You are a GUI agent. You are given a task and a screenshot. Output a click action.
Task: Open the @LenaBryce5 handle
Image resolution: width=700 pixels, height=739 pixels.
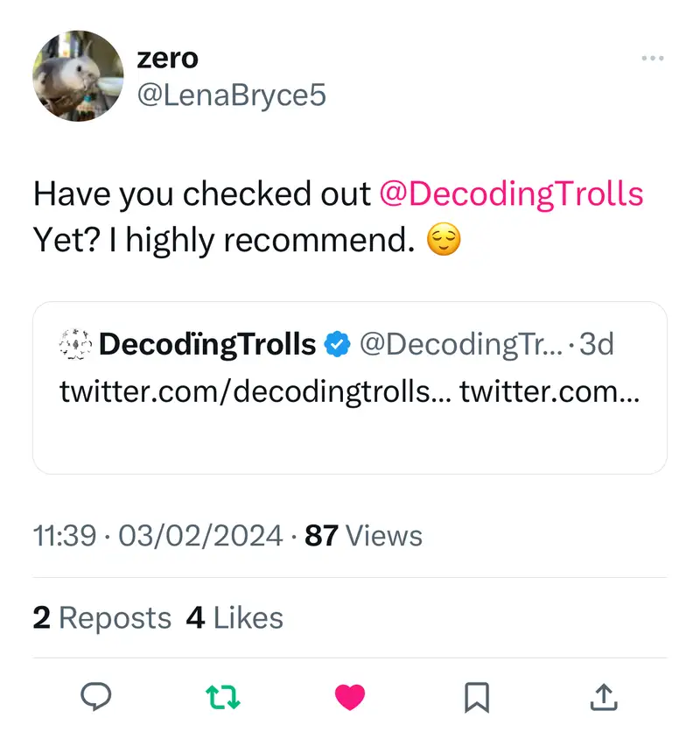coord(231,95)
